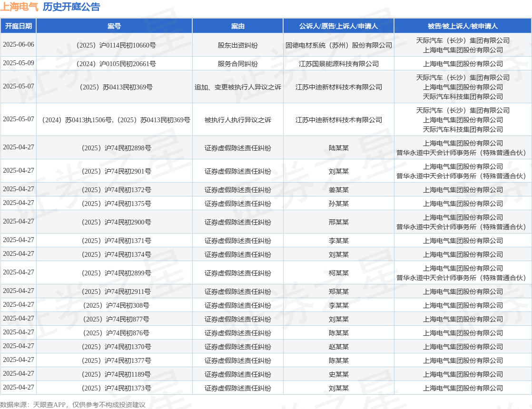
Task: Select the 被告/被上诉人/被申请人 column header
Action: coord(463,26)
